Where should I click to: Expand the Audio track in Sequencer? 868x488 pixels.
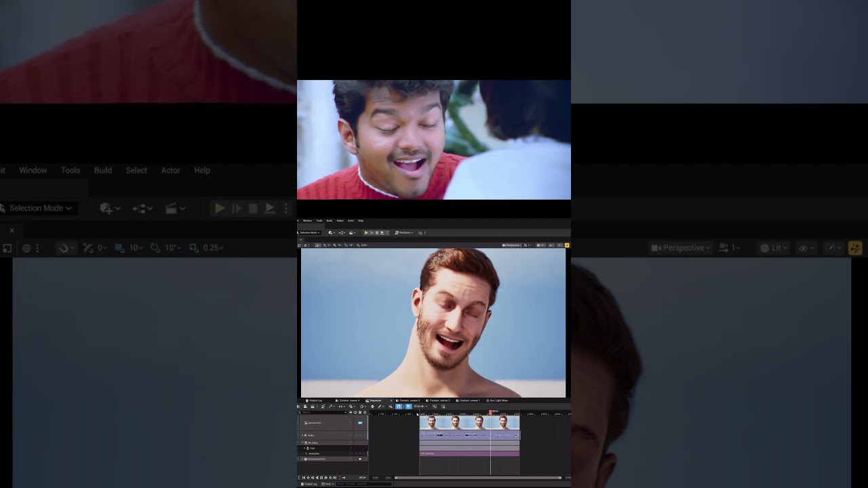pyautogui.click(x=302, y=435)
